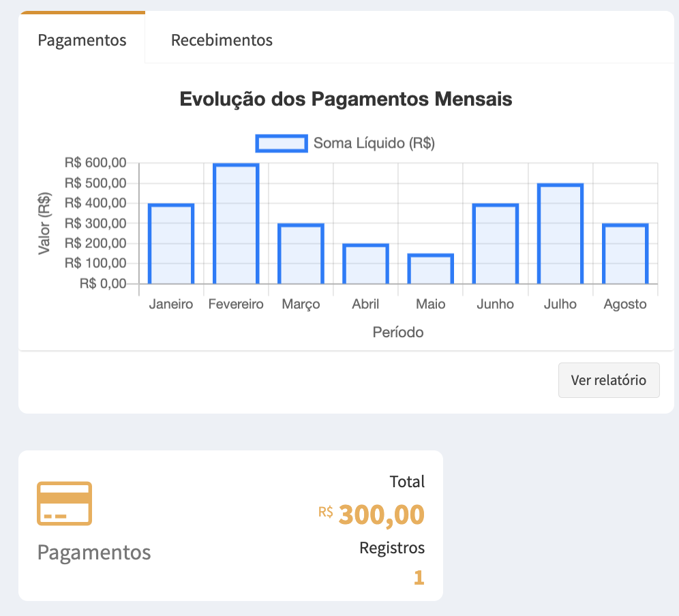Click the Evolução dos Pagamentos Mensais title

point(346,99)
